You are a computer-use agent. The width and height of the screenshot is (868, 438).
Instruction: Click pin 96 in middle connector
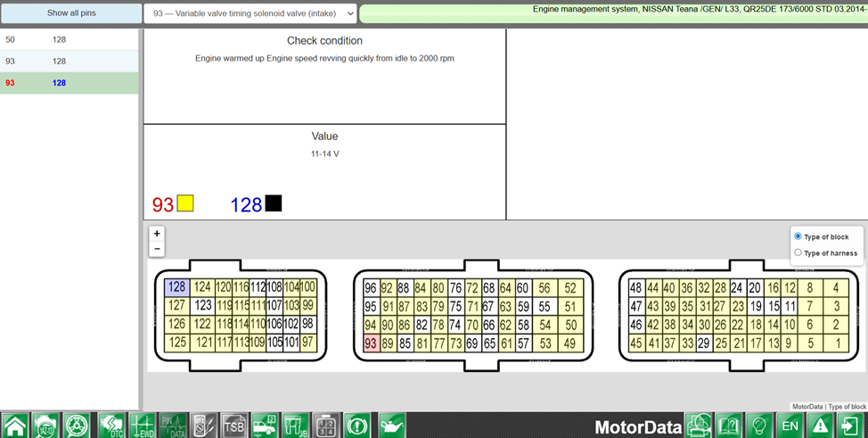coord(371,288)
